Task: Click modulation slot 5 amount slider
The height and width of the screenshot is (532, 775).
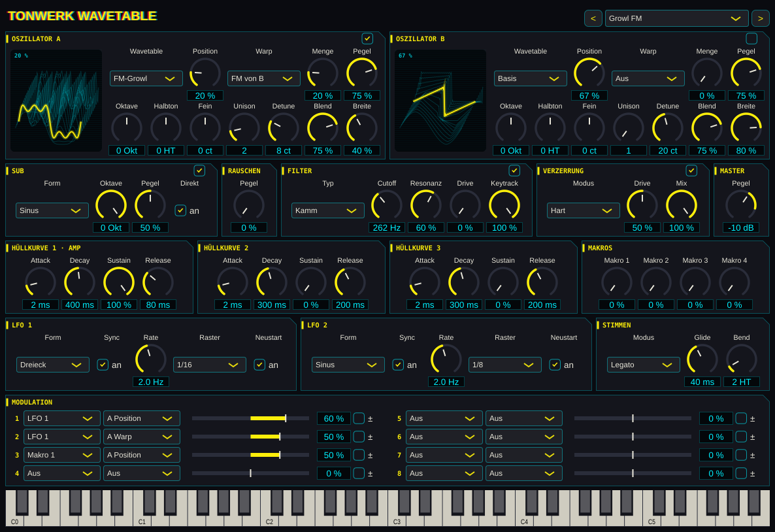Action: pos(633,418)
